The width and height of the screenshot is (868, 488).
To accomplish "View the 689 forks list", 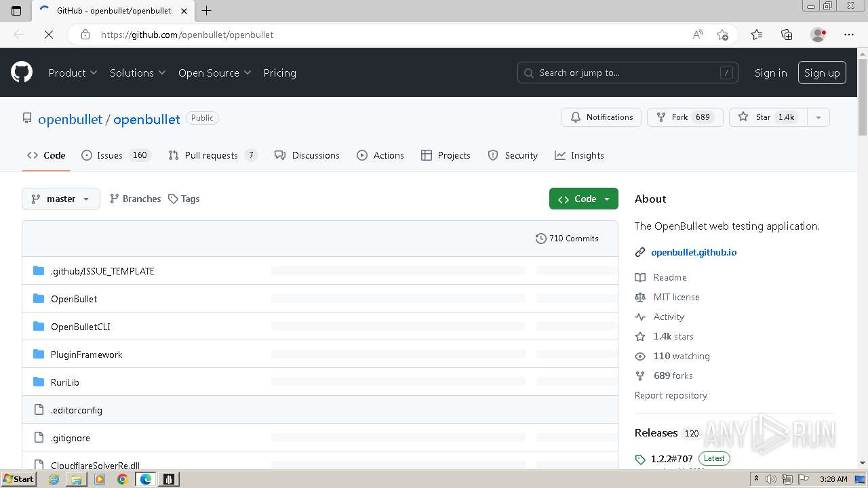I will (664, 375).
